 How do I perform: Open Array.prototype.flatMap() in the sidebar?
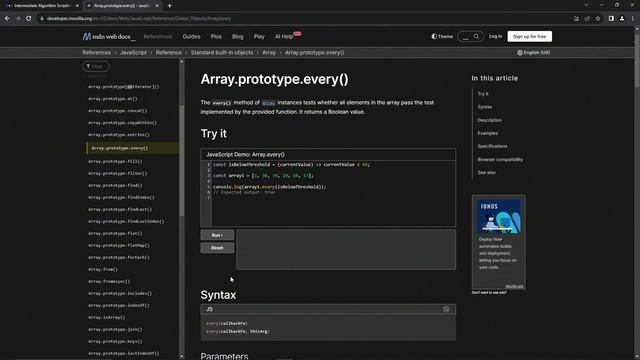(x=119, y=245)
